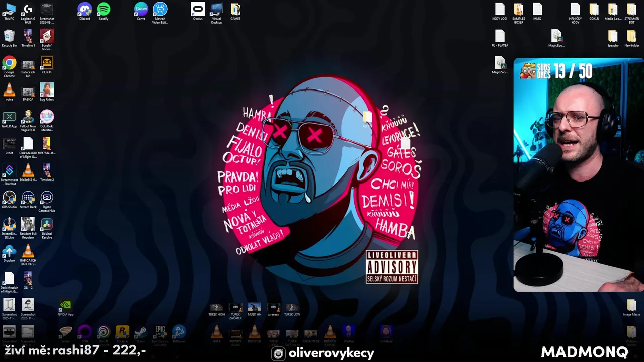Select the Proof video file
The height and width of the screenshot is (362, 644).
point(9,146)
